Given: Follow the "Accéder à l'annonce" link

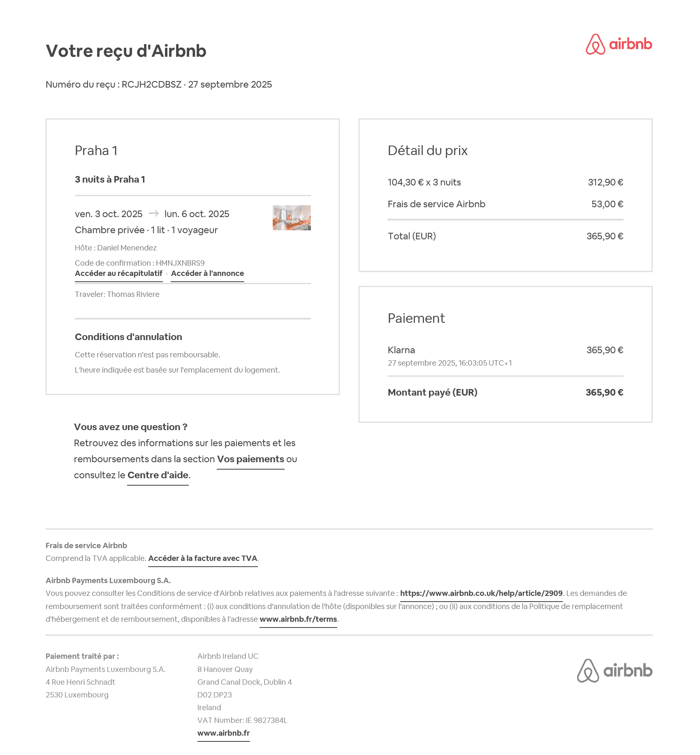Looking at the screenshot, I should pos(207,273).
